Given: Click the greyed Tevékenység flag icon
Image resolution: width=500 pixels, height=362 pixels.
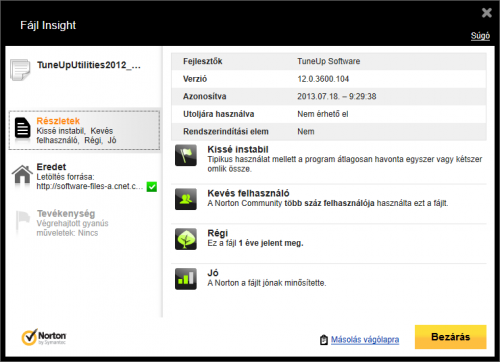Looking at the screenshot, I should tap(23, 221).
